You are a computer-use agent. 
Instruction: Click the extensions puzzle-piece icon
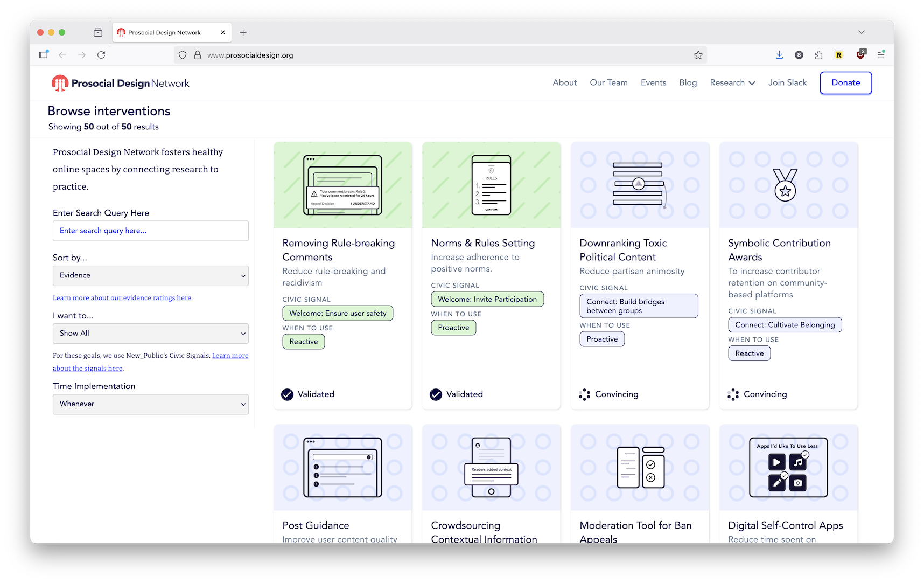pyautogui.click(x=819, y=54)
